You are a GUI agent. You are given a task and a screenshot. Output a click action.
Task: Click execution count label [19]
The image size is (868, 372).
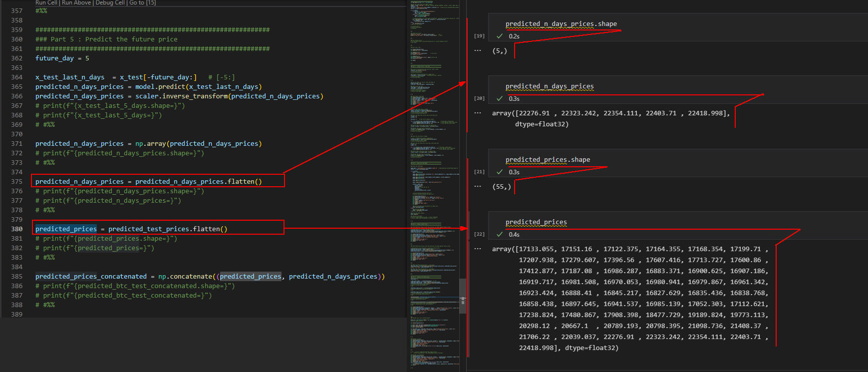(479, 36)
